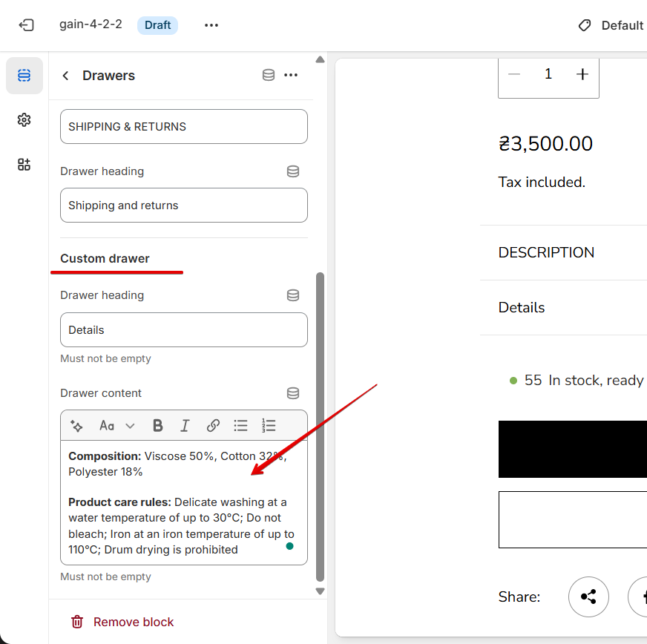Toggle bold formatting in Drawer content
Image resolution: width=647 pixels, height=644 pixels.
(157, 425)
